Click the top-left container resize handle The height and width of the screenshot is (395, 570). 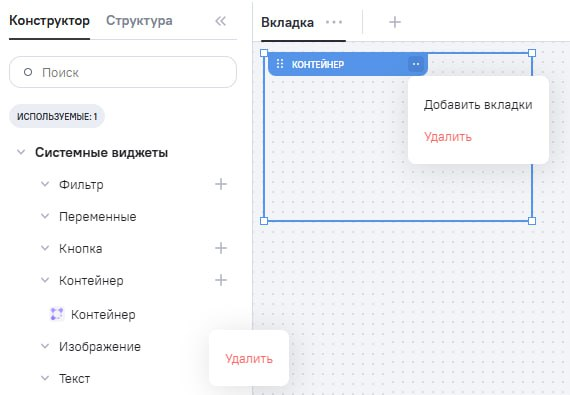tap(264, 53)
